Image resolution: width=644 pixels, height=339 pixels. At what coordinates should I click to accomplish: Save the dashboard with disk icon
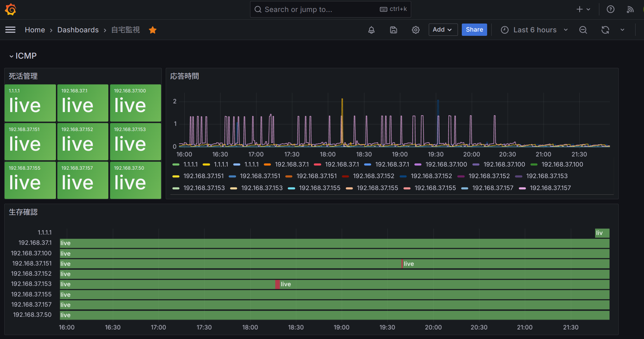pyautogui.click(x=394, y=30)
